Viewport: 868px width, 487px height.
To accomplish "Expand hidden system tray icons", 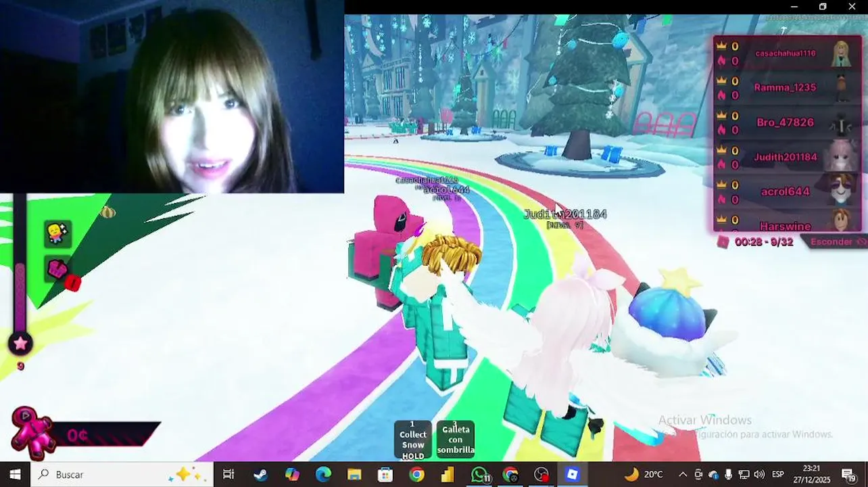I will tap(683, 474).
